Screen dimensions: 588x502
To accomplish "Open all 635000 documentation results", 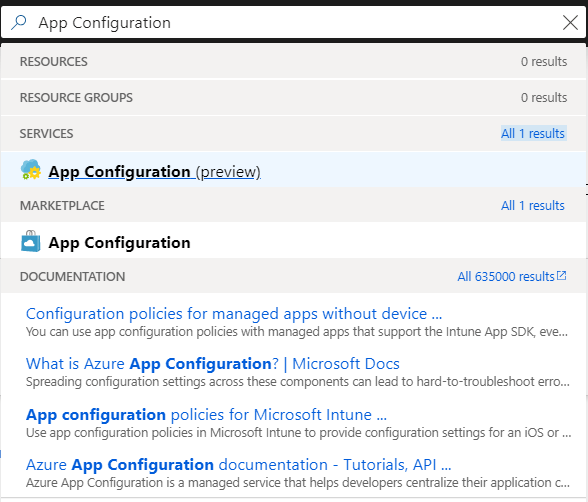I will pyautogui.click(x=505, y=277).
